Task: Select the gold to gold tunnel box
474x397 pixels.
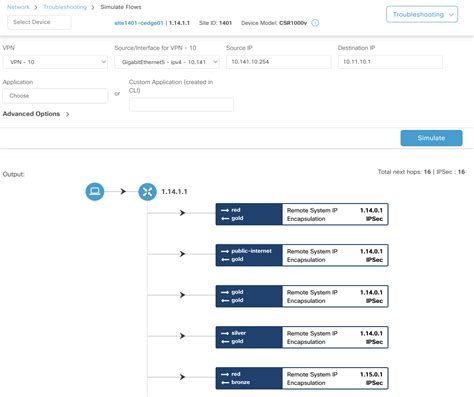Action: click(x=302, y=296)
